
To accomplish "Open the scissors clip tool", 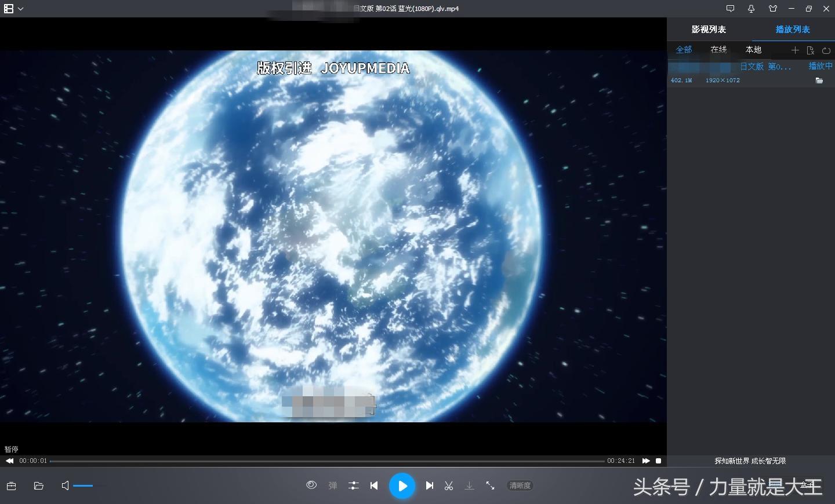I will coord(449,486).
